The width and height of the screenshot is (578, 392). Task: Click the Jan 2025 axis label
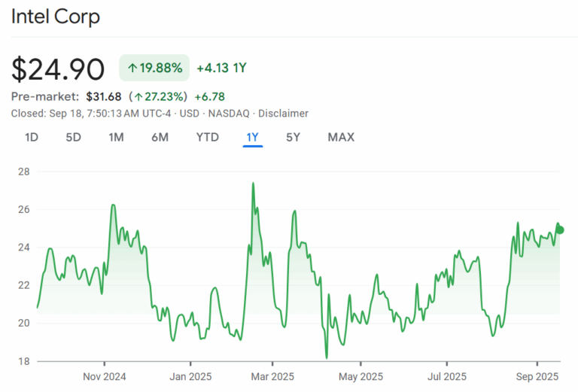point(190,376)
